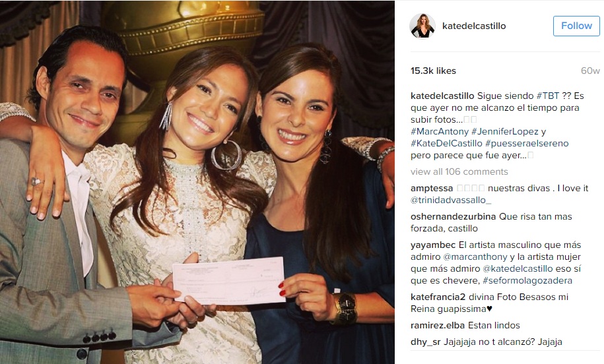Open the #KateDelCastillo hashtag
604x364 pixels.
pos(446,143)
